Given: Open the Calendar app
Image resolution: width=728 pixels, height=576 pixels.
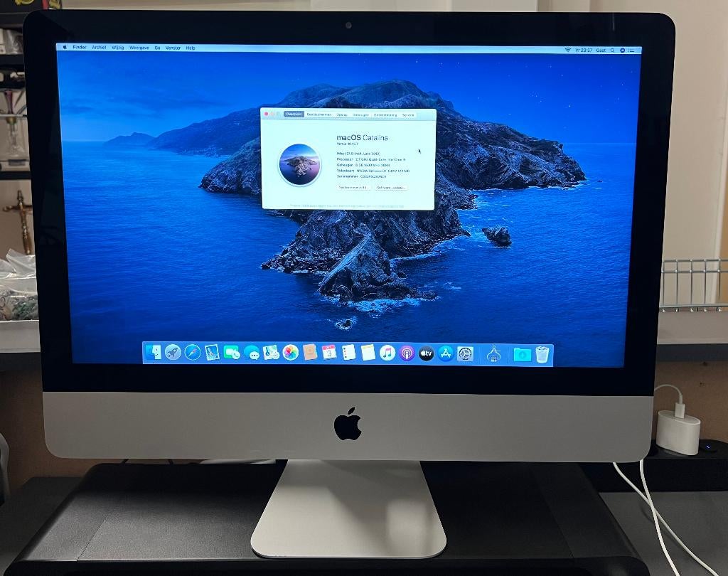Looking at the screenshot, I should pos(328,353).
